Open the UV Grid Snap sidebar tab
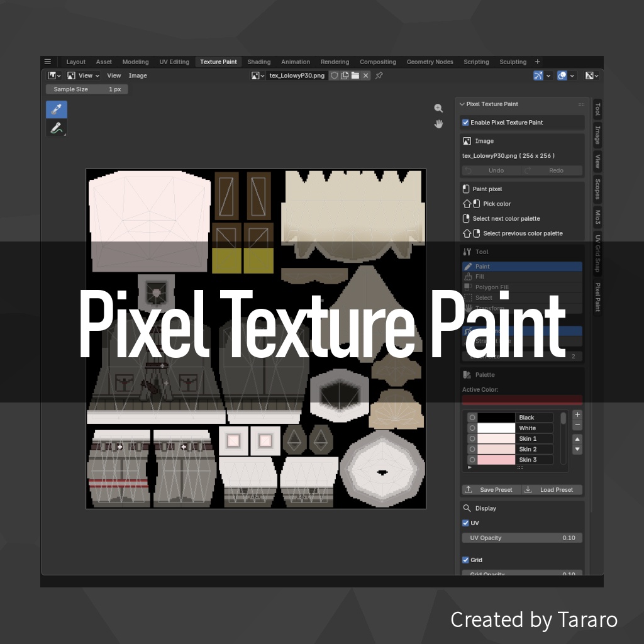Image resolution: width=644 pixels, height=644 pixels. click(x=597, y=253)
